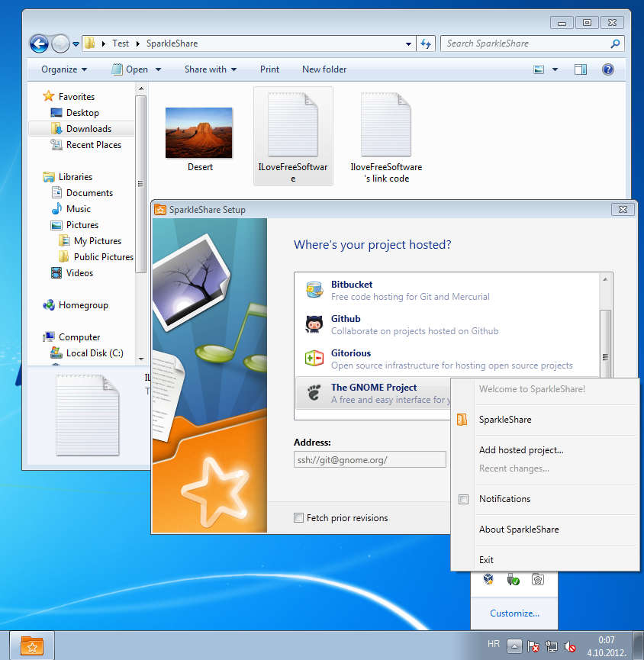Screen dimensions: 644x660
Task: Select About SparkleShare menu entry
Action: tap(519, 530)
